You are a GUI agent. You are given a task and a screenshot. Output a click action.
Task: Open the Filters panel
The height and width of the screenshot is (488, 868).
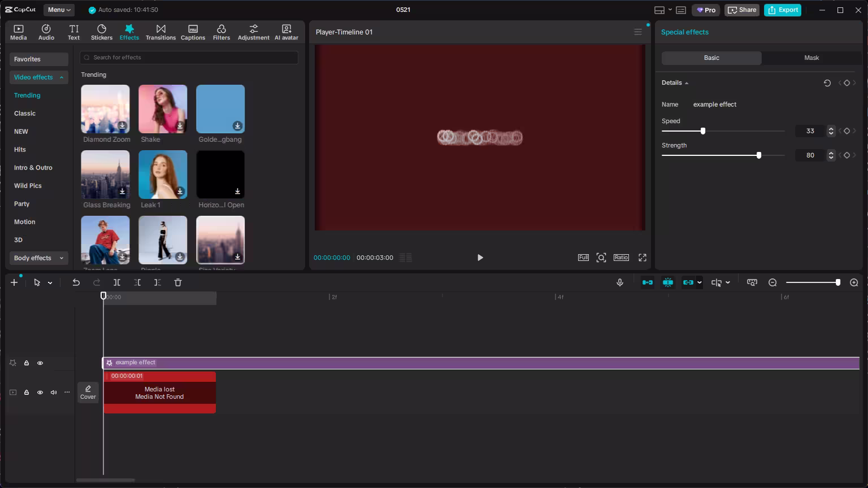coord(222,32)
